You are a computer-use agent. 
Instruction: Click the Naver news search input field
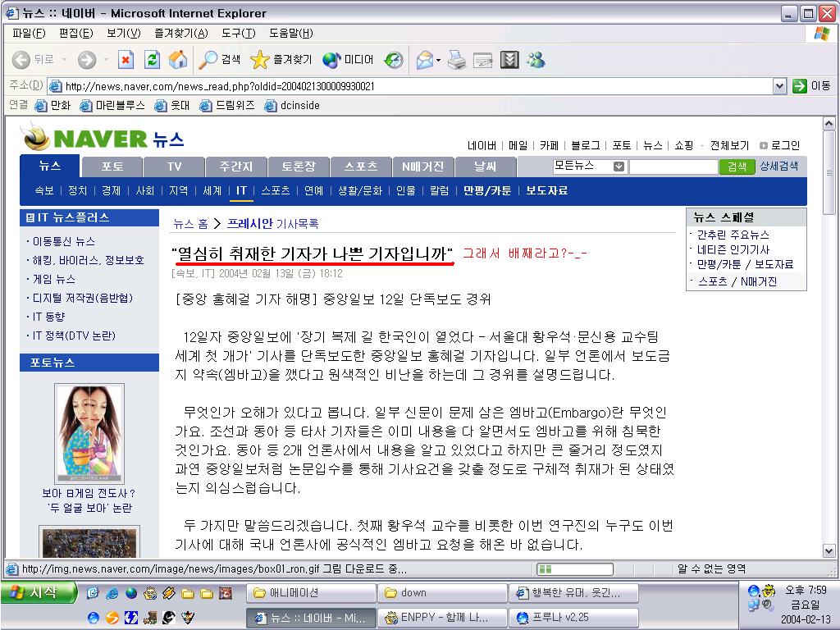click(x=673, y=167)
